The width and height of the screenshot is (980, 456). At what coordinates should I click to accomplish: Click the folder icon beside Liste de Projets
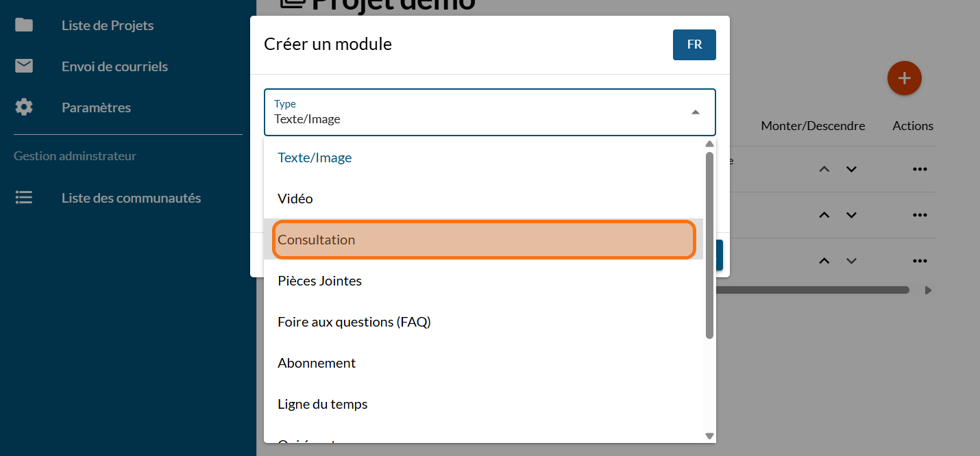pos(24,25)
